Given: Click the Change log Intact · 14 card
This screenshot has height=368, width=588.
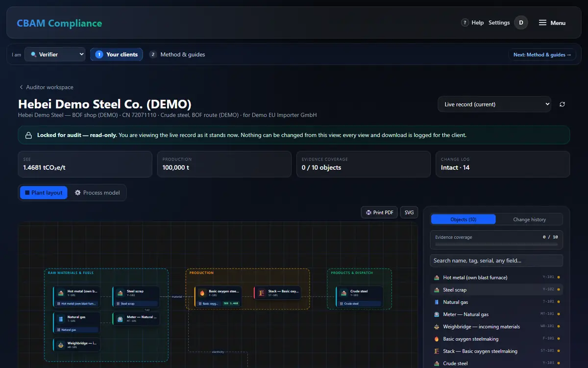Looking at the screenshot, I should [x=503, y=164].
